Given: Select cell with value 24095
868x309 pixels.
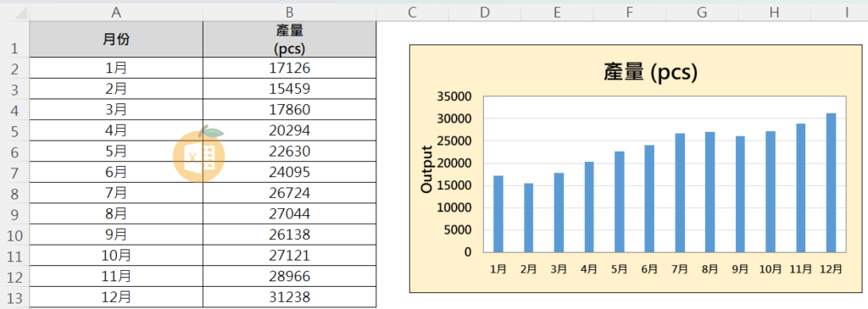Looking at the screenshot, I should [290, 172].
